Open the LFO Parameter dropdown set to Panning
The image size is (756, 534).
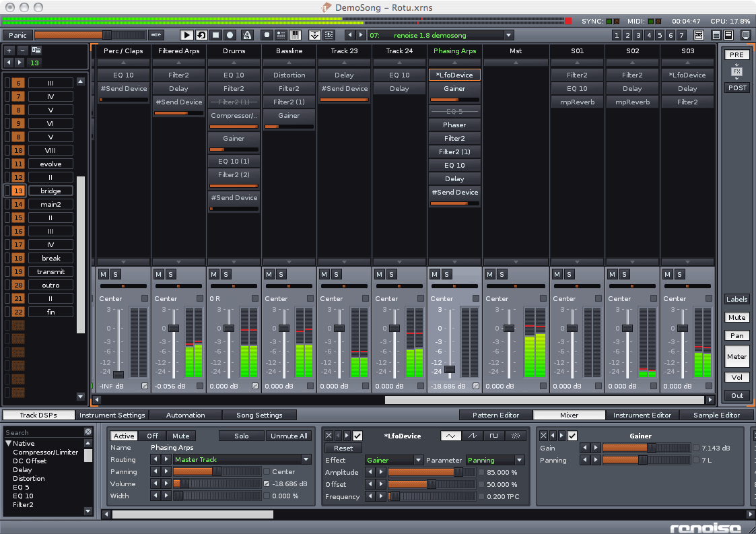pos(495,460)
